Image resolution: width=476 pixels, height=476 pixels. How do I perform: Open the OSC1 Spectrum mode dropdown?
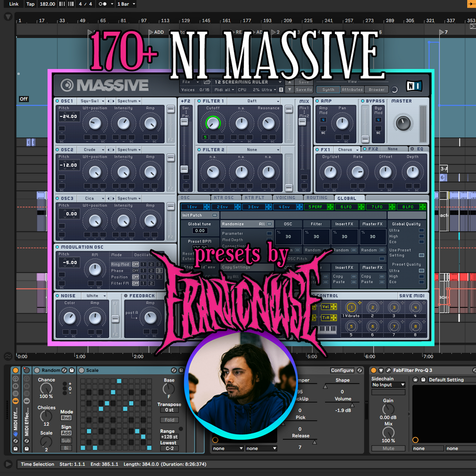(x=129, y=101)
